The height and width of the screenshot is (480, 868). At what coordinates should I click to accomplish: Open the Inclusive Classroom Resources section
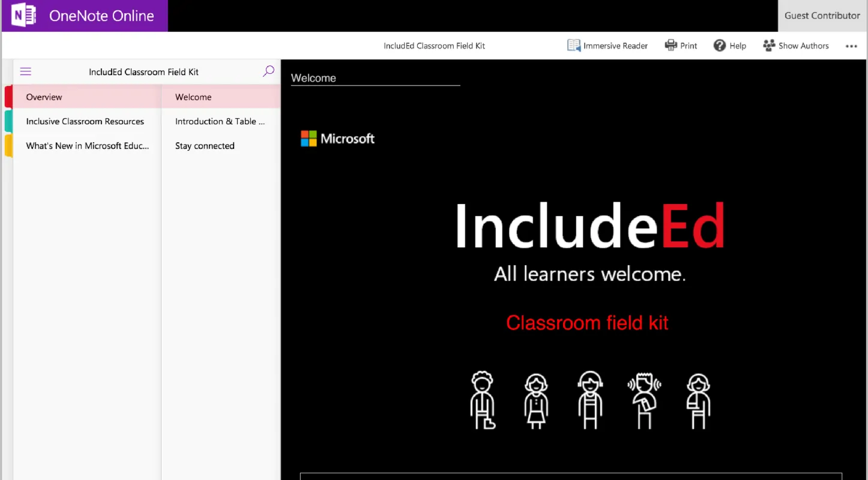(x=87, y=121)
